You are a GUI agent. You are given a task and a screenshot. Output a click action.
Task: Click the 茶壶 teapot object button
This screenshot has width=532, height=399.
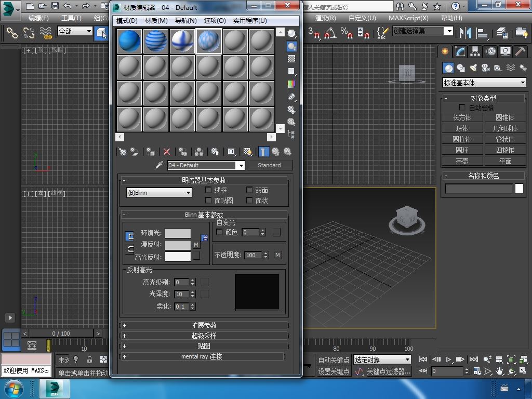coord(462,161)
